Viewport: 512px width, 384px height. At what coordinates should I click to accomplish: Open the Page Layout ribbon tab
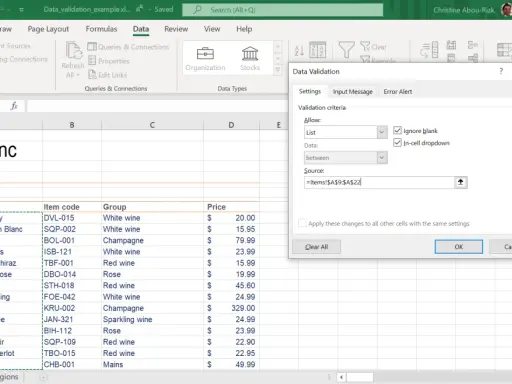[48, 29]
